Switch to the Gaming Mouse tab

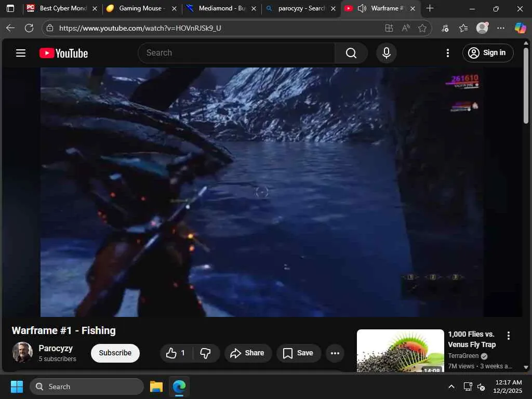pyautogui.click(x=141, y=8)
